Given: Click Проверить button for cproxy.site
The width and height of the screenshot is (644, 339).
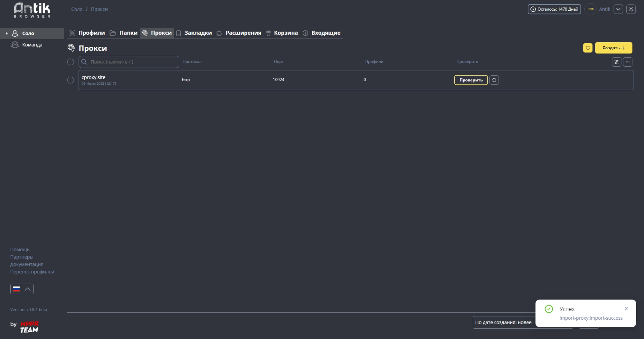Looking at the screenshot, I should (x=471, y=80).
